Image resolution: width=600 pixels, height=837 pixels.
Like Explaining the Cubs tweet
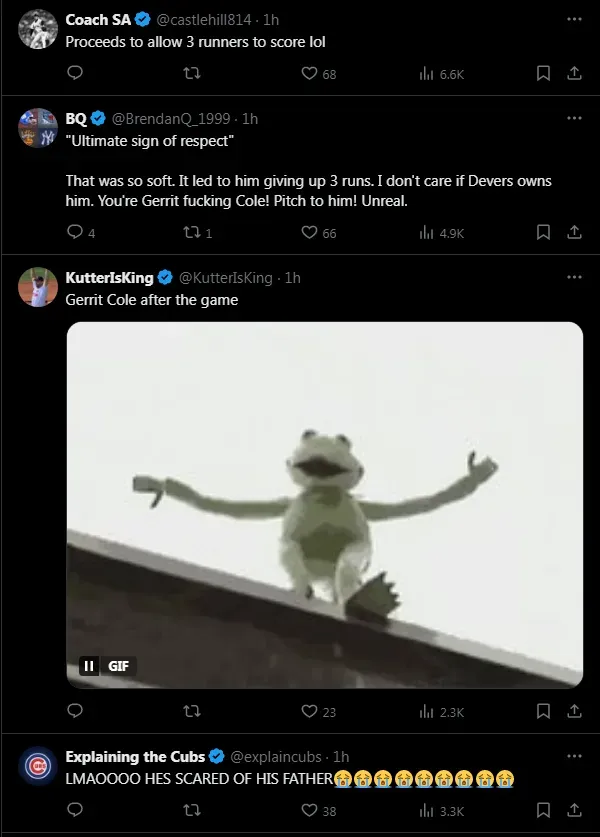[310, 811]
